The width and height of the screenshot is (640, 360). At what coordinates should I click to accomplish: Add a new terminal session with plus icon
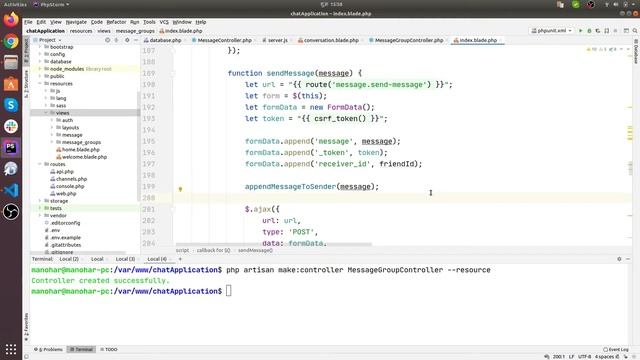180,259
